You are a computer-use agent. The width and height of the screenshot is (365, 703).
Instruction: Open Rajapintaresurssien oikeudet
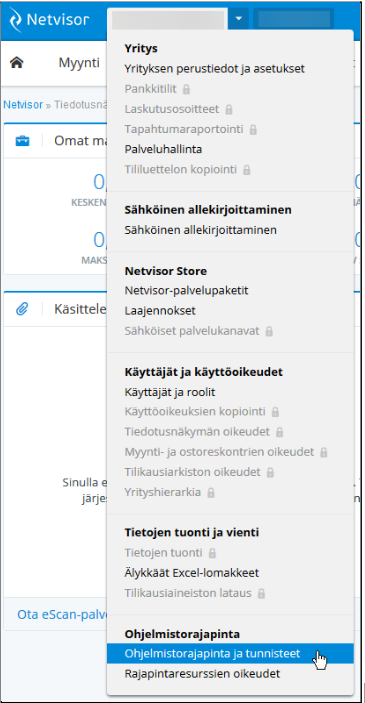coord(202,673)
